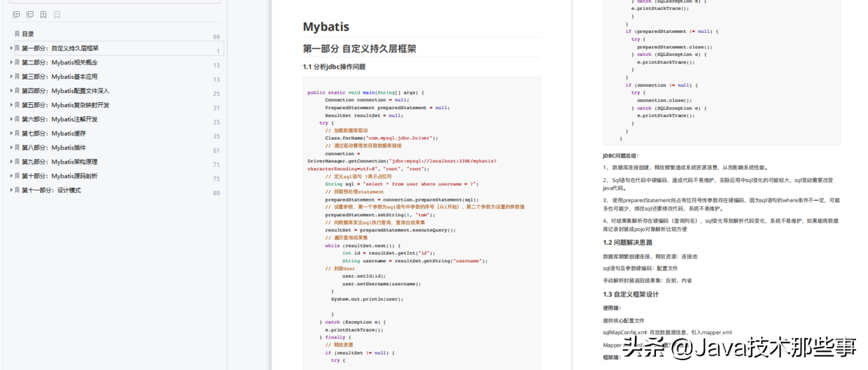Image resolution: width=868 pixels, height=370 pixels.
Task: Jump to 第七部分：Mybatis缓存 in outline
Action: pos(54,133)
